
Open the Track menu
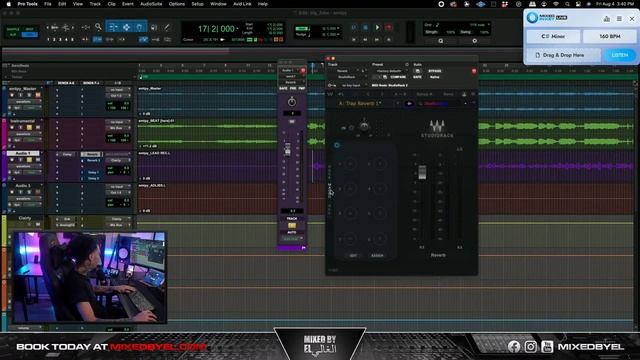coord(95,4)
